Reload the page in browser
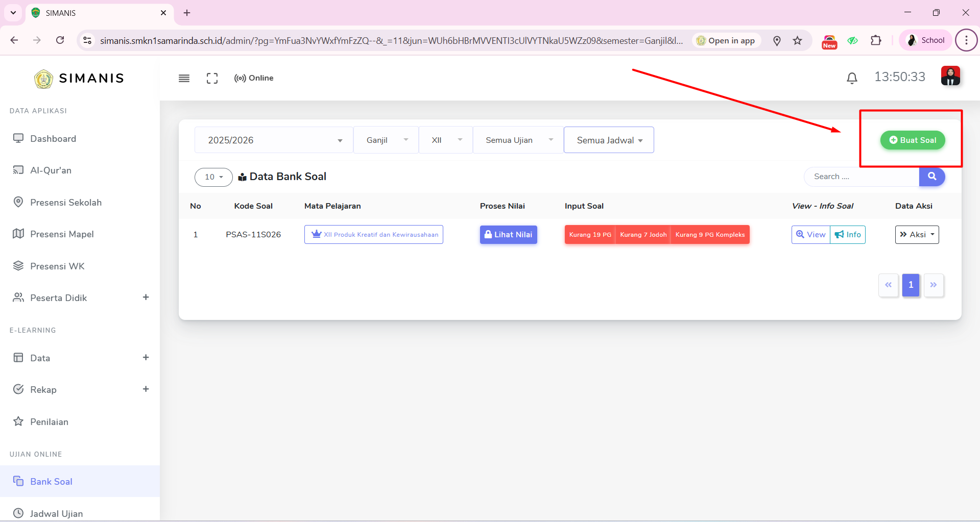 point(60,40)
